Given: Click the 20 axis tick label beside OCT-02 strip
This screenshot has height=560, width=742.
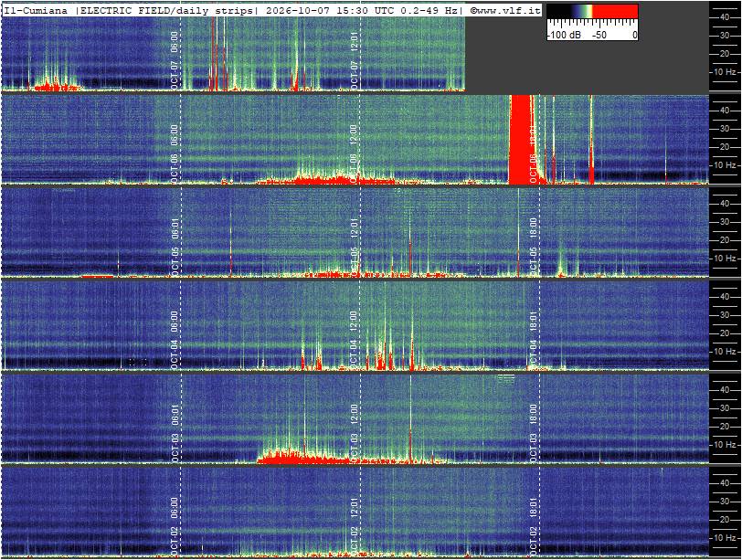Looking at the screenshot, I should pos(725,520).
